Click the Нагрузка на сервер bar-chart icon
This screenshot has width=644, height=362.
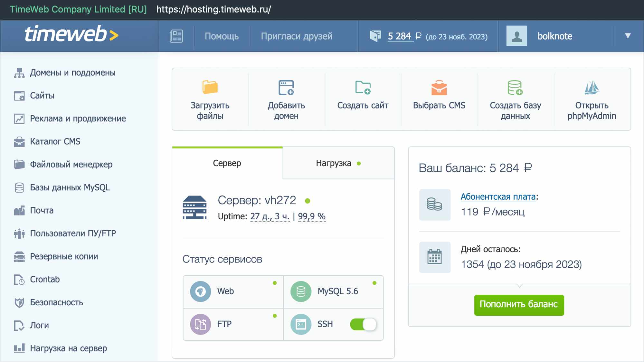click(19, 348)
